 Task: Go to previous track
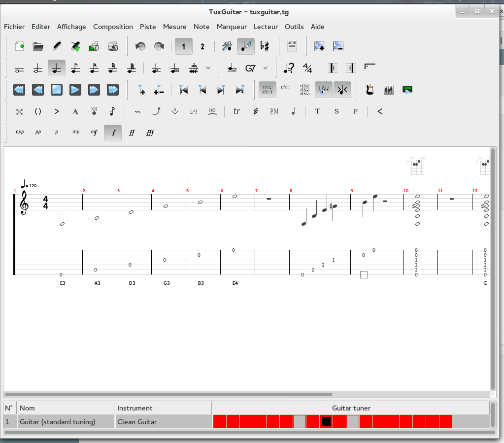[x=38, y=90]
